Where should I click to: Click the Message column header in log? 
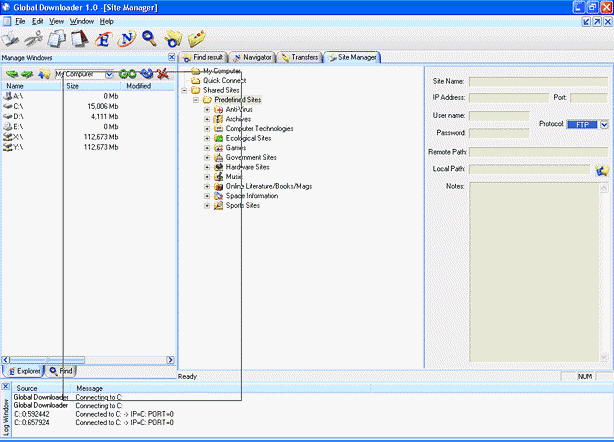[221, 388]
